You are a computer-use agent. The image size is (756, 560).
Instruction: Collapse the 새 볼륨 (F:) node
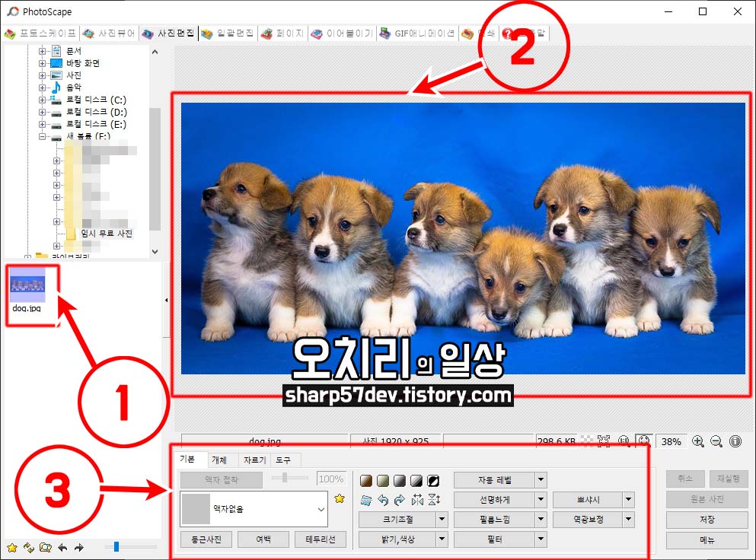(42, 136)
